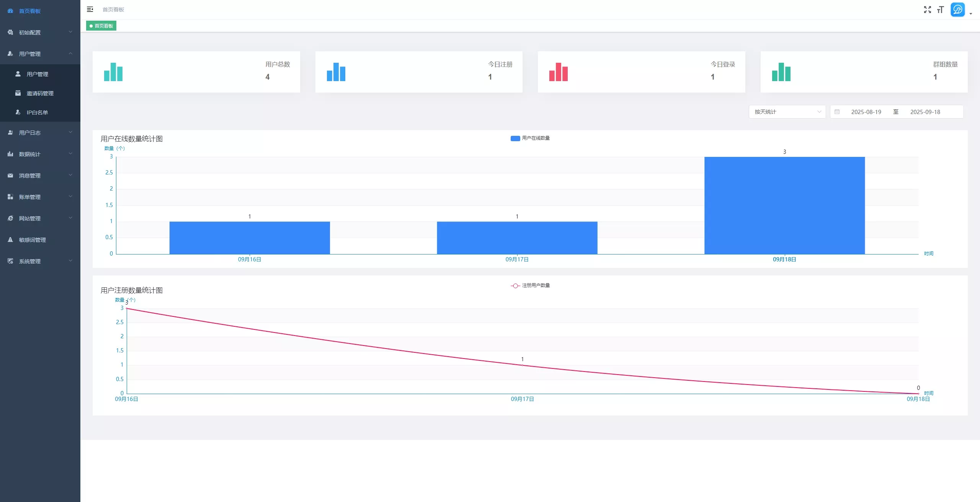Click the 09月18日 blue bar
Image resolution: width=980 pixels, height=502 pixels.
(x=784, y=205)
